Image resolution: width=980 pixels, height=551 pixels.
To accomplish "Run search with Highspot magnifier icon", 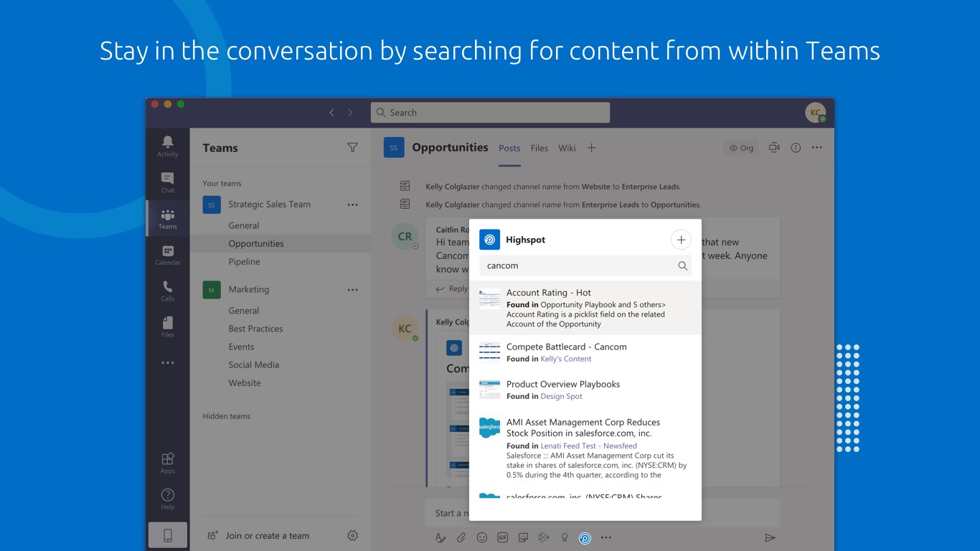I will [682, 265].
